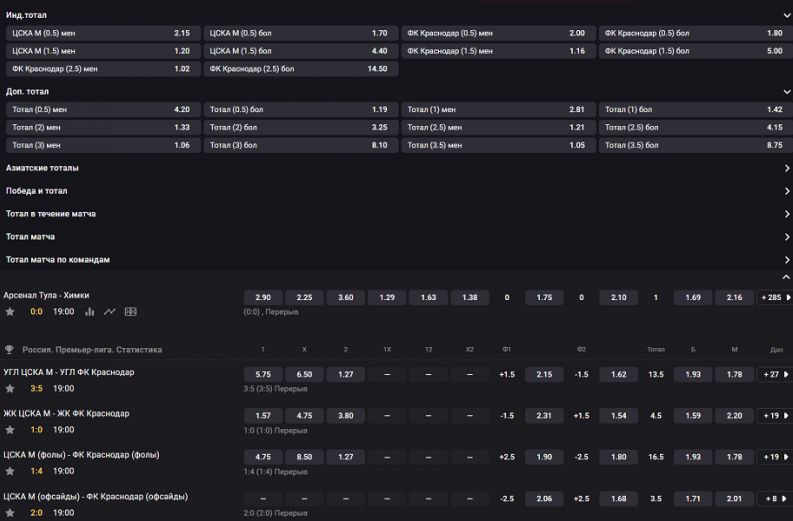Open bar chart statistics for Арсенал Тула - Химки
This screenshot has width=793, height=521.
point(90,312)
